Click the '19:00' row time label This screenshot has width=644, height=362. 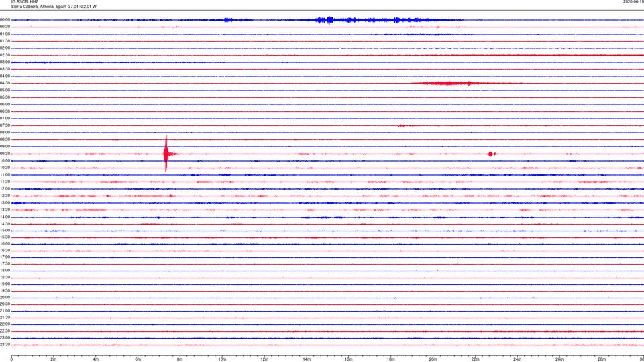5,284
